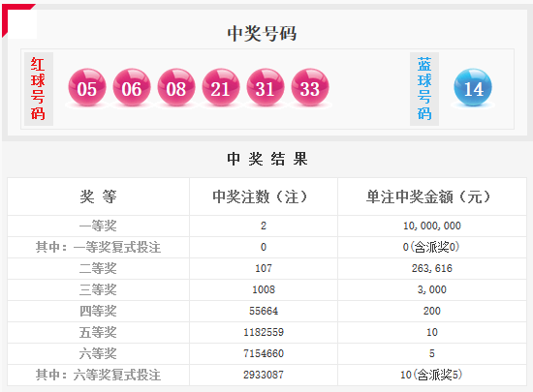
Task: Click the value 0(含派奖0)
Action: (x=431, y=247)
